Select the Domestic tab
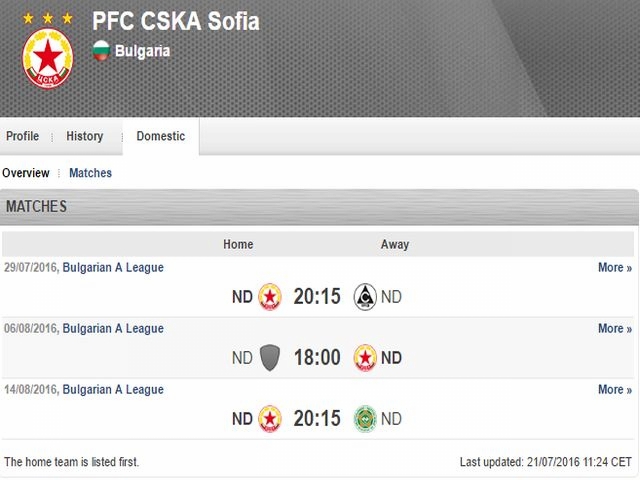 pyautogui.click(x=161, y=136)
